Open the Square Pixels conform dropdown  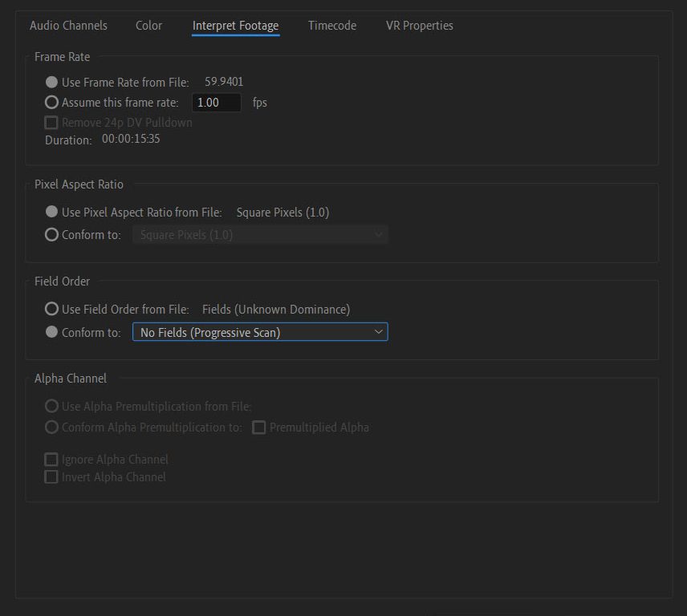[260, 235]
